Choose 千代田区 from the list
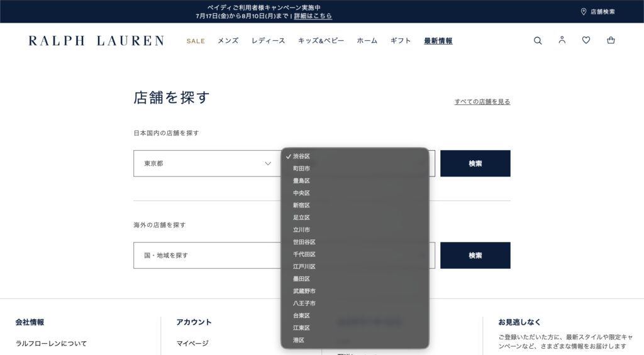Screen dimensions: 644x355 point(355,254)
